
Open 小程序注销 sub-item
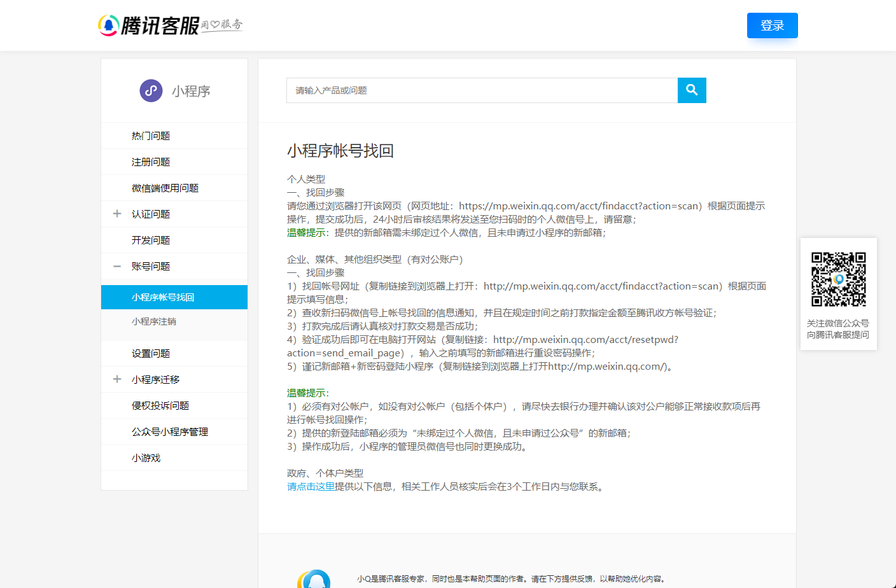(x=154, y=321)
